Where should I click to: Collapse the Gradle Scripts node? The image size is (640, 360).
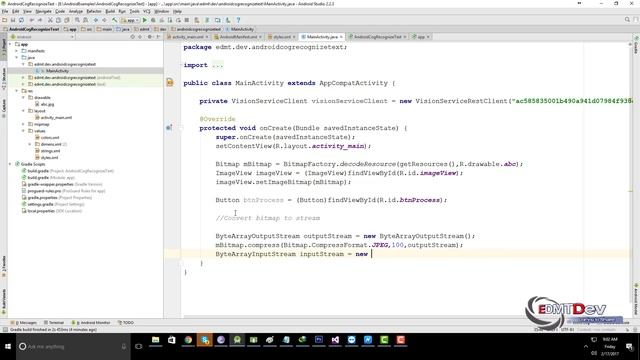click(11, 164)
